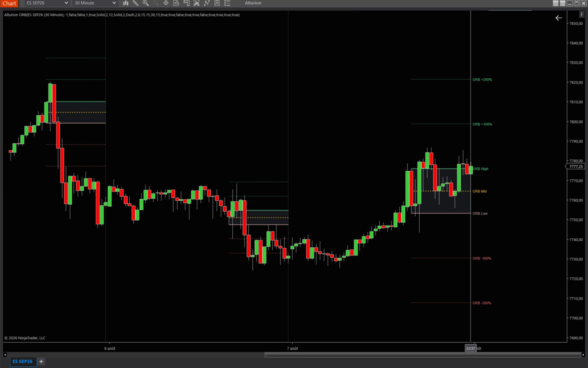Select the ES SEP26 chart tab
Viewport: 588px width, 368px height.
pos(22,361)
